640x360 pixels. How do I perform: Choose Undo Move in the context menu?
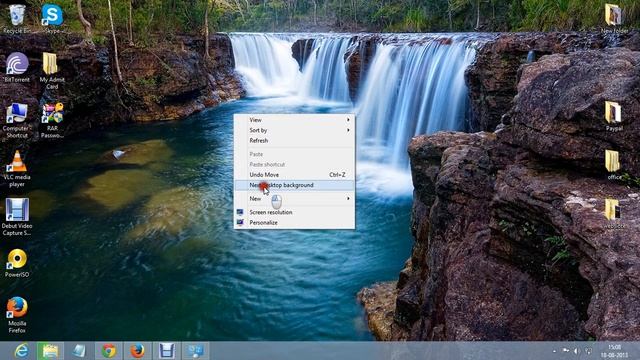pos(294,175)
